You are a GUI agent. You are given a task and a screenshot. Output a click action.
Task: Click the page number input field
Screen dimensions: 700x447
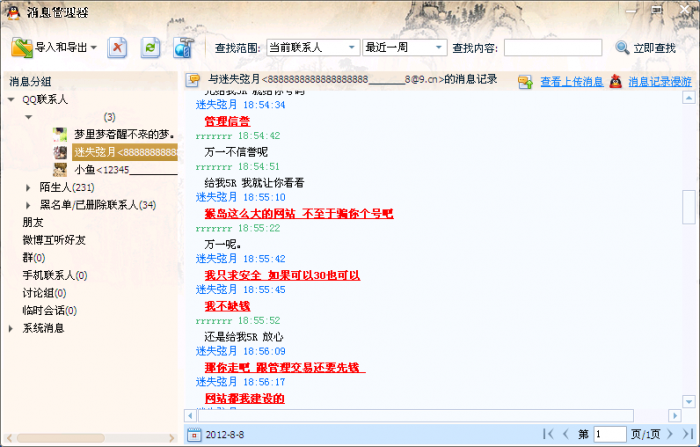tap(610, 434)
